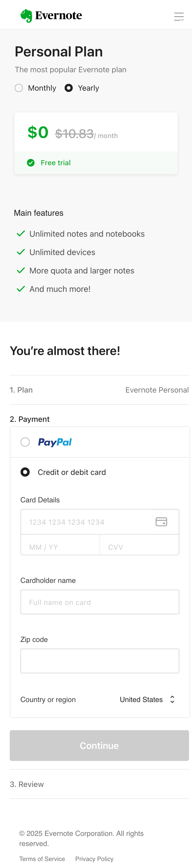
Task: Click the checkmark beside And much more!
Action: coord(21,288)
